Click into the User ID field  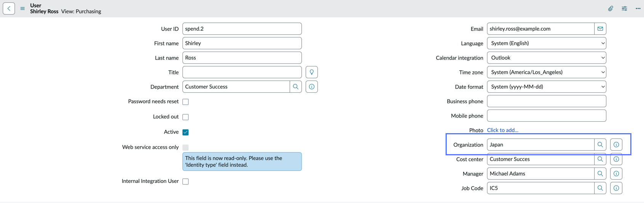tap(242, 29)
